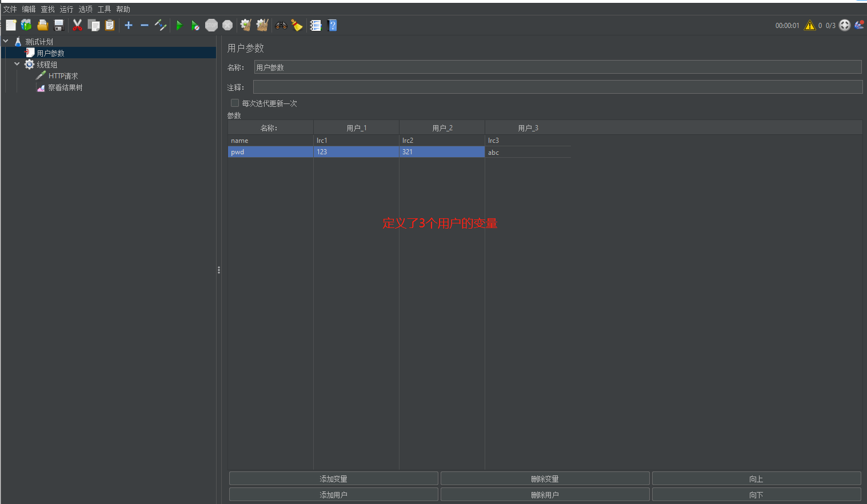Click the 00:00:01 elapsed time display

(x=788, y=26)
